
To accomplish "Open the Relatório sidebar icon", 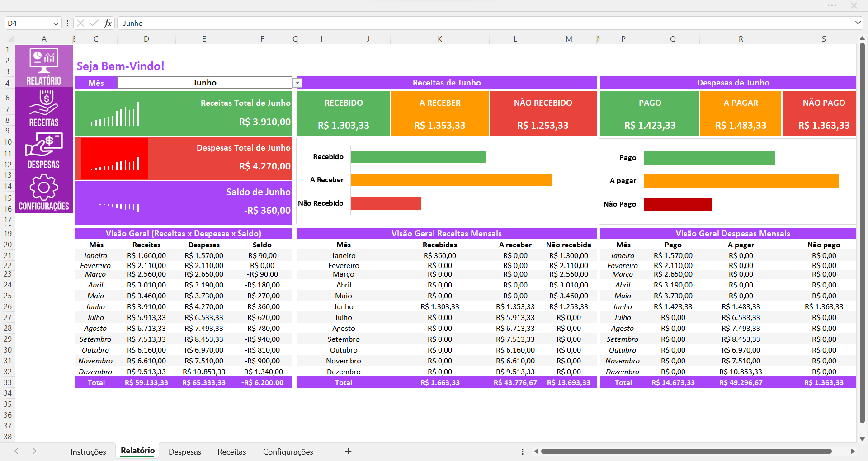I will coord(44,66).
